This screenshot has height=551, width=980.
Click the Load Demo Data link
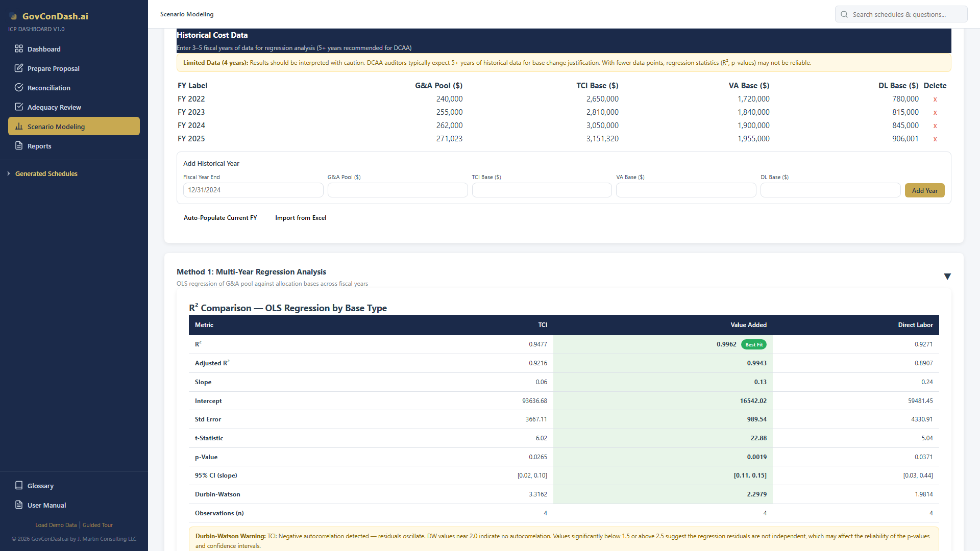(x=56, y=525)
